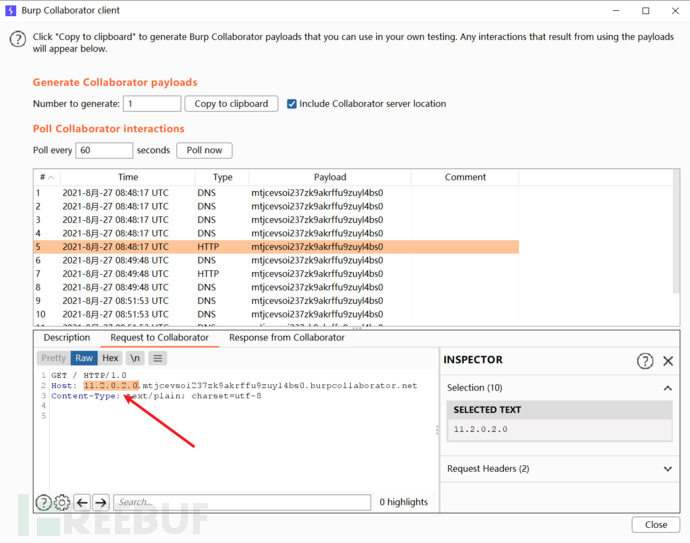Open the help icon beside payload instructions
This screenshot has width=690, height=543.
click(18, 39)
